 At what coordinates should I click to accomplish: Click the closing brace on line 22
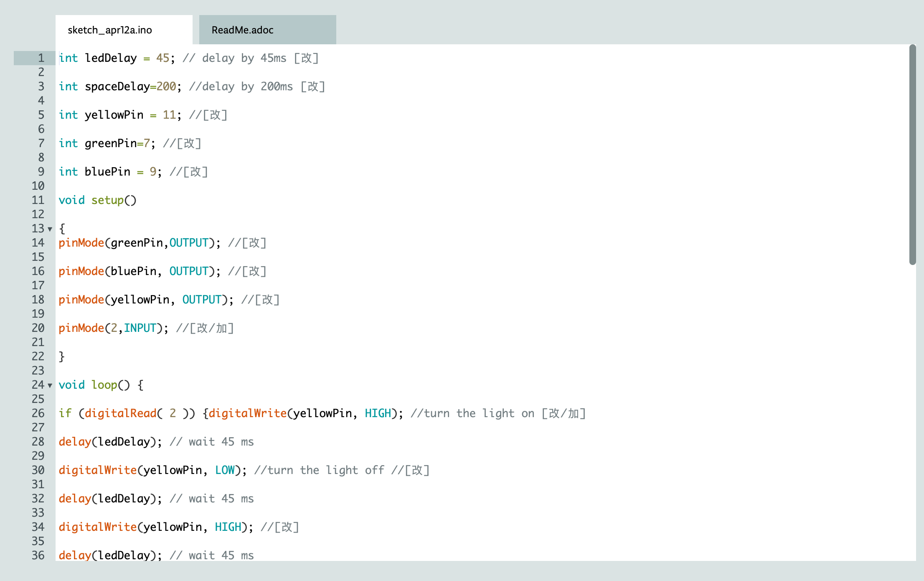pyautogui.click(x=61, y=356)
